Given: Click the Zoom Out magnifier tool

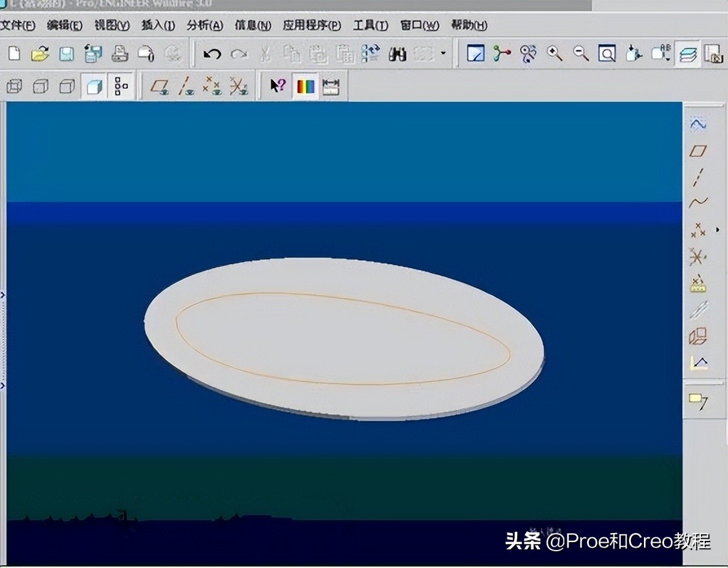Looking at the screenshot, I should click(x=581, y=54).
